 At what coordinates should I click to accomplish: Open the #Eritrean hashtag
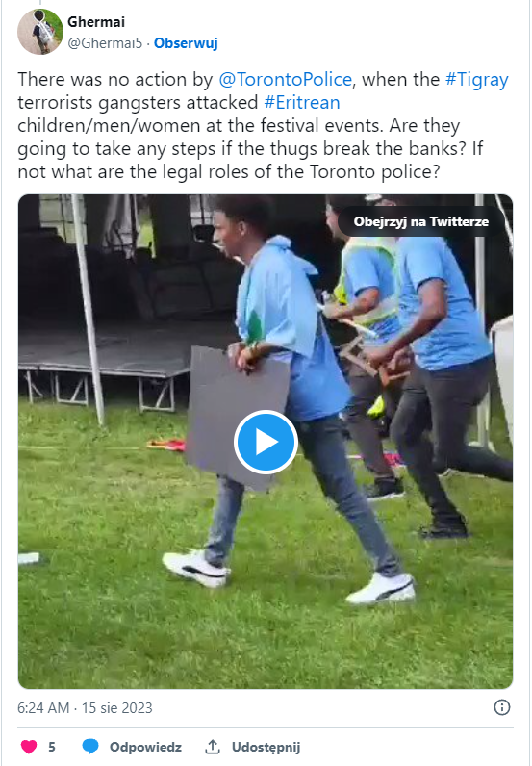(x=301, y=103)
